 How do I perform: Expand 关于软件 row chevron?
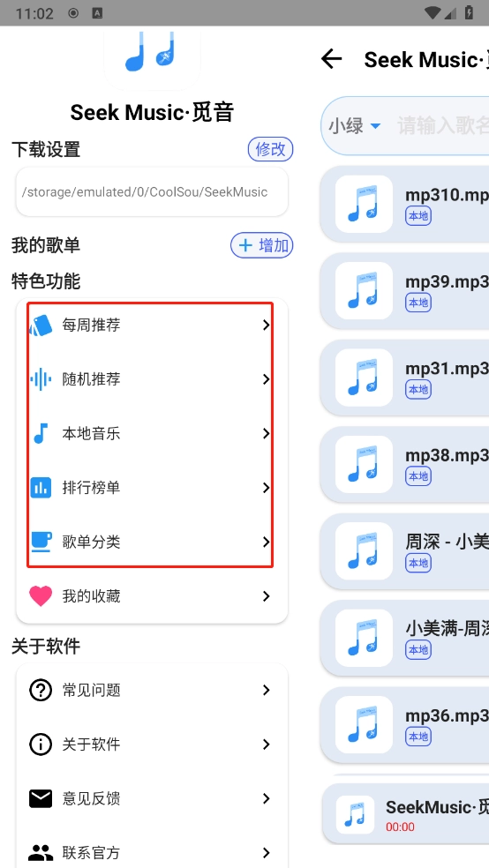coord(267,745)
